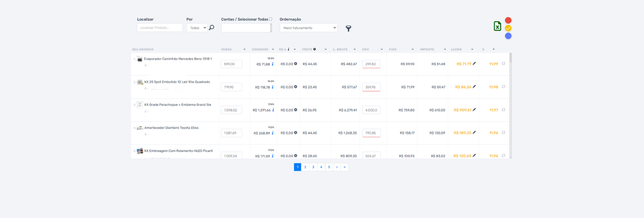Click plus icon beside R$ 0,00 in Kit Grade row
The width and height of the screenshot is (644, 218).
point(295,110)
